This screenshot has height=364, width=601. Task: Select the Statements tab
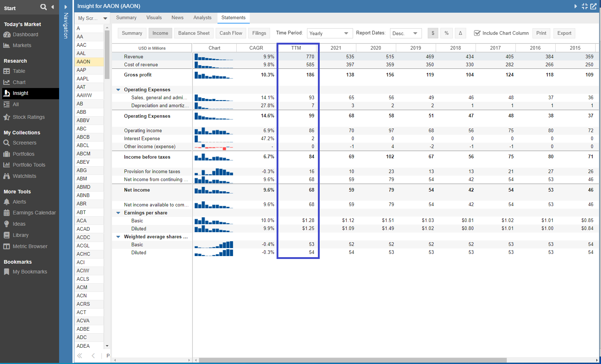coord(233,18)
